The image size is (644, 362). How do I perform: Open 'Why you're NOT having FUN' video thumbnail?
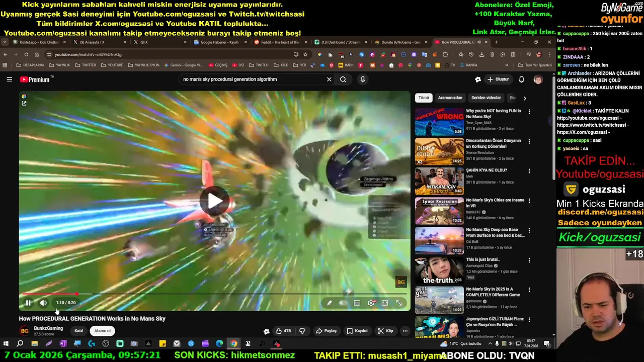[439, 122]
